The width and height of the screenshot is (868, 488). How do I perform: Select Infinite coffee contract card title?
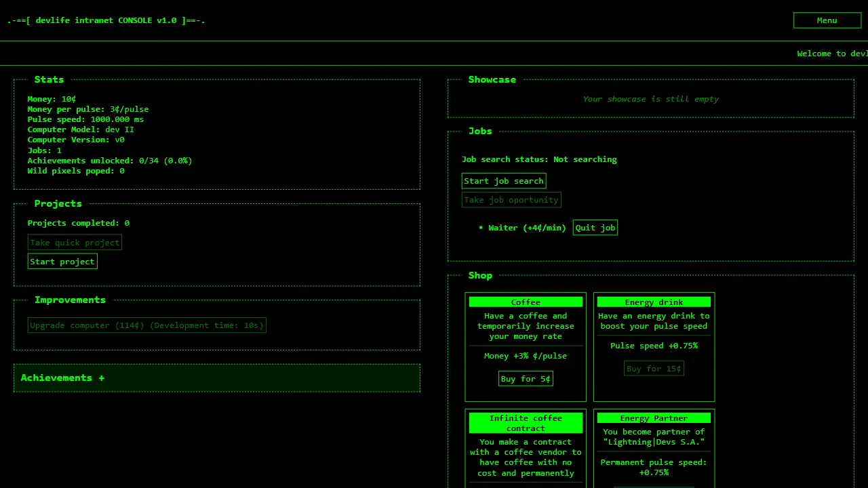point(526,423)
